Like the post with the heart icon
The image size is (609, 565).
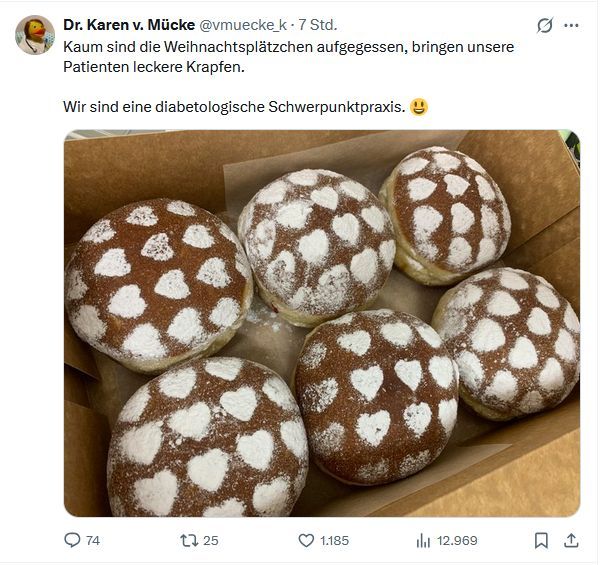[307, 540]
